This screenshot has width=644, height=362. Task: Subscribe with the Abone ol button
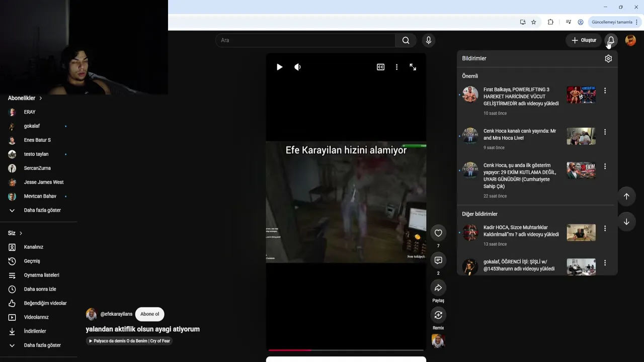(150, 314)
